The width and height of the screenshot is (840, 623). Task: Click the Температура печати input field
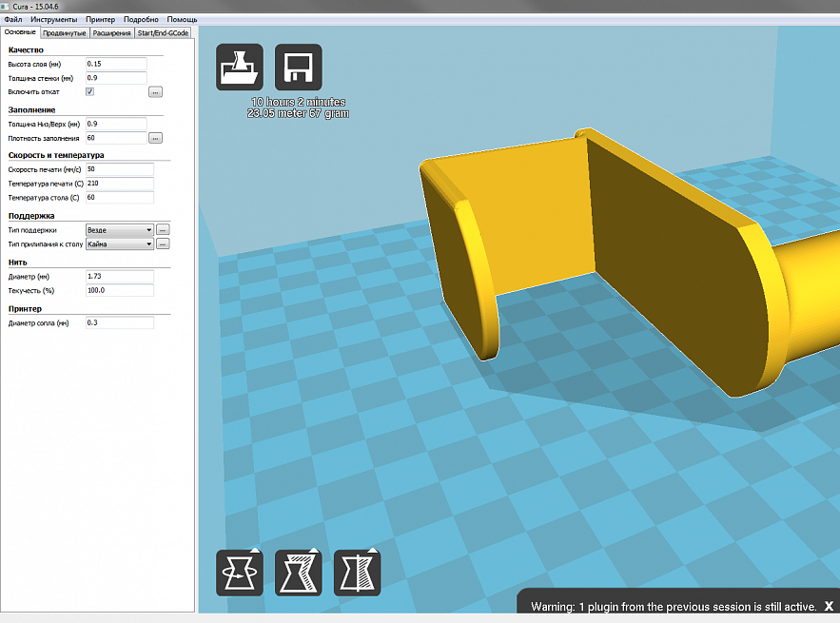click(118, 184)
